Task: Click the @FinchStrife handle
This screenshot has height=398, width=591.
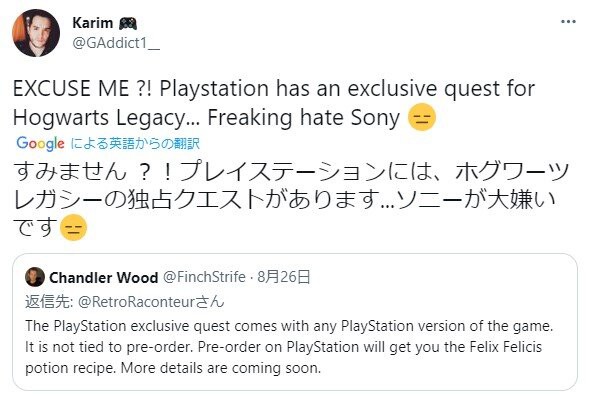Action: click(204, 277)
